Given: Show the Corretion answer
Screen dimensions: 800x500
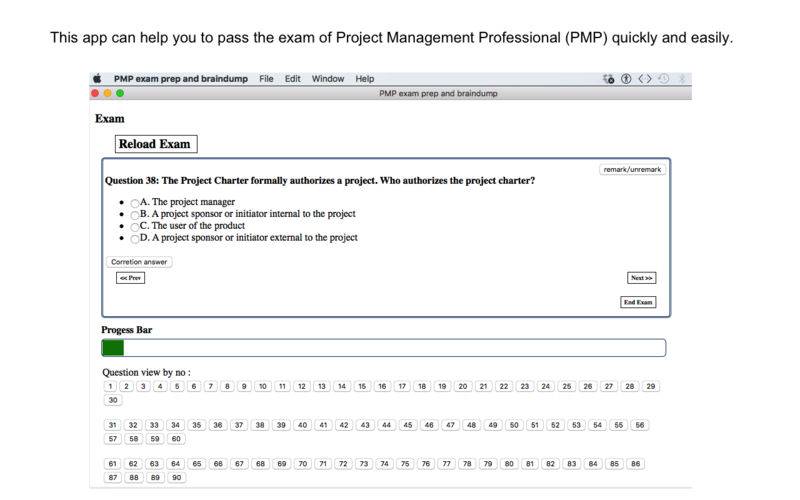Looking at the screenshot, I should pyautogui.click(x=139, y=262).
